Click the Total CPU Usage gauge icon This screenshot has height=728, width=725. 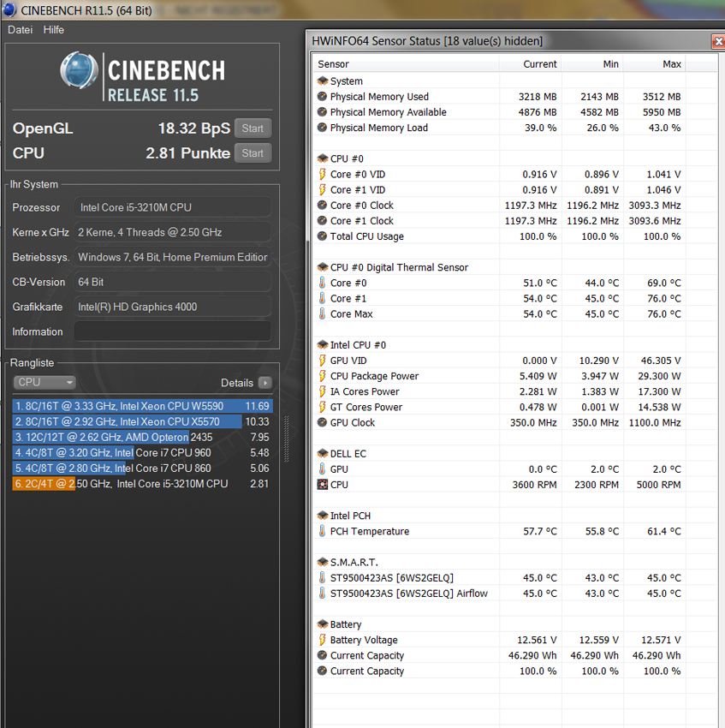pos(322,236)
